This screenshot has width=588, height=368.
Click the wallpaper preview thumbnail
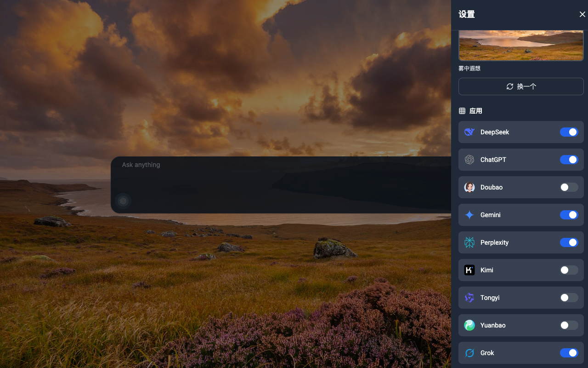[521, 46]
